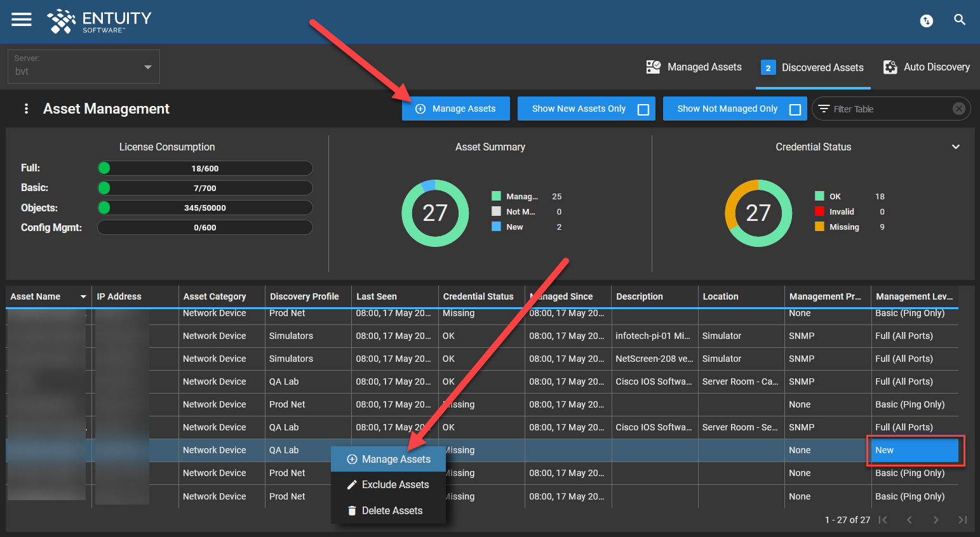Click the New blue legend swatch
This screenshot has height=537, width=980.
pyautogui.click(x=496, y=227)
